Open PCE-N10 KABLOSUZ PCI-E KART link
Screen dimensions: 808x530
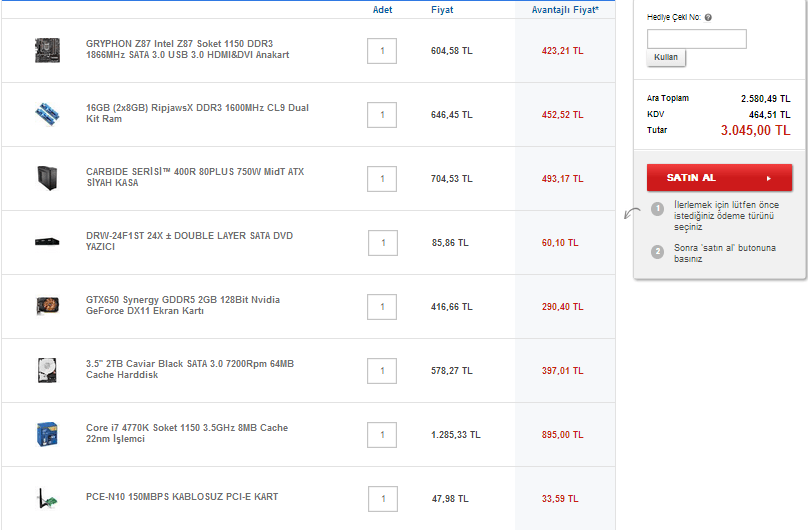[x=182, y=497]
